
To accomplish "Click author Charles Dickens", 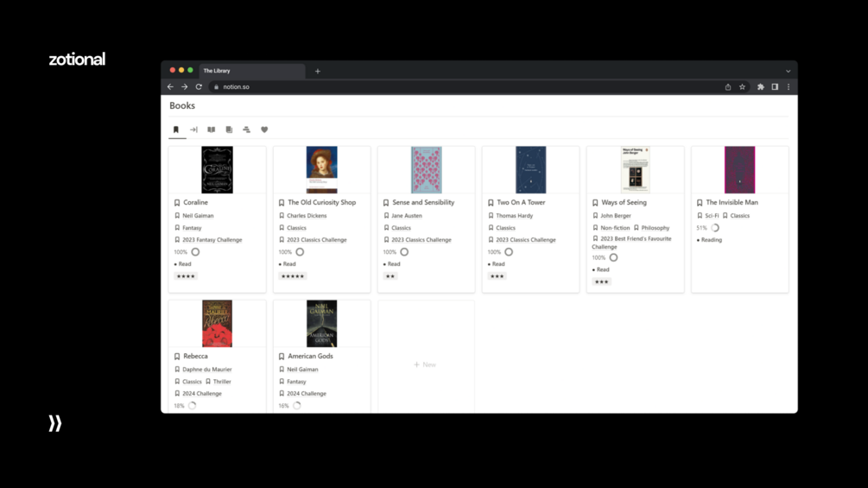I will coord(307,216).
